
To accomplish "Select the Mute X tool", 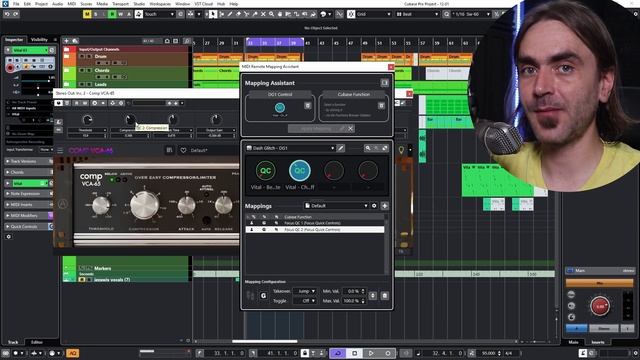I will pos(263,14).
